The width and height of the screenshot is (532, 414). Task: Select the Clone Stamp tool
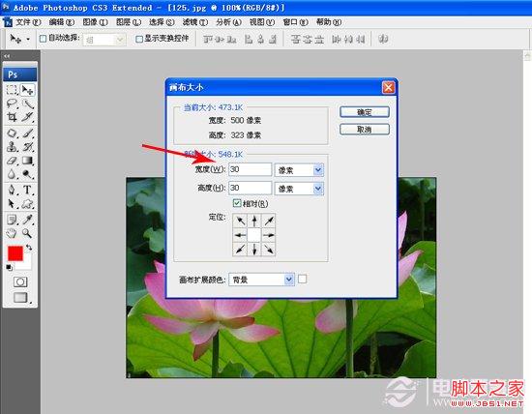(x=12, y=147)
